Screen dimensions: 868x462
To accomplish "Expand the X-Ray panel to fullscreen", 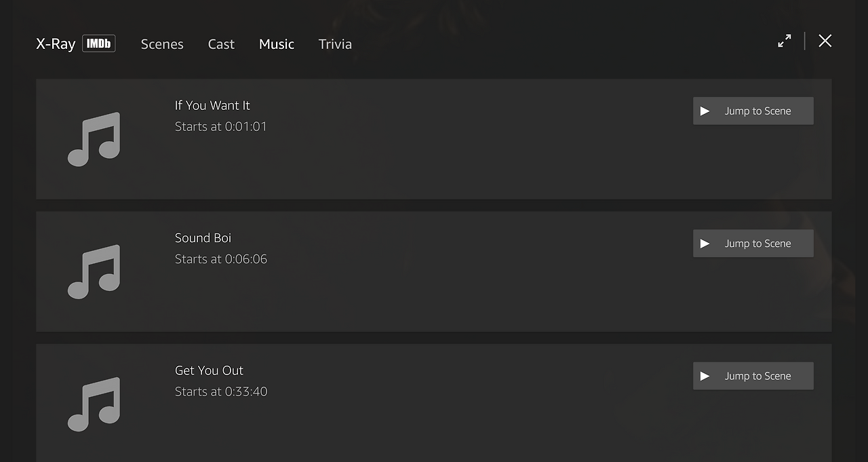I will click(785, 41).
